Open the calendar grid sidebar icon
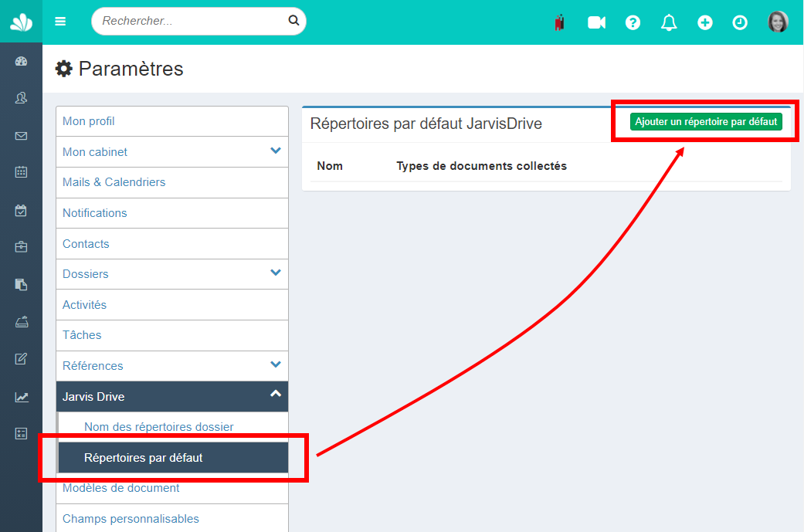This screenshot has width=804, height=532. [21, 171]
